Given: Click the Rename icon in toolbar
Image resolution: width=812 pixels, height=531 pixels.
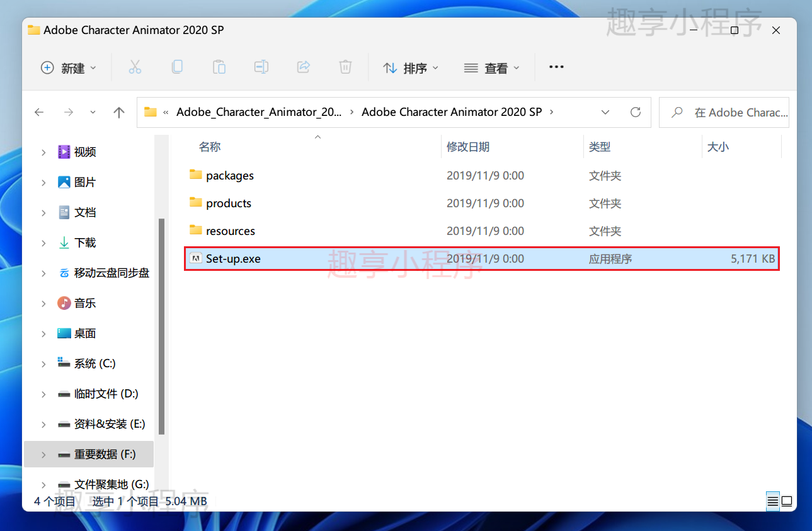Looking at the screenshot, I should click(x=261, y=67).
